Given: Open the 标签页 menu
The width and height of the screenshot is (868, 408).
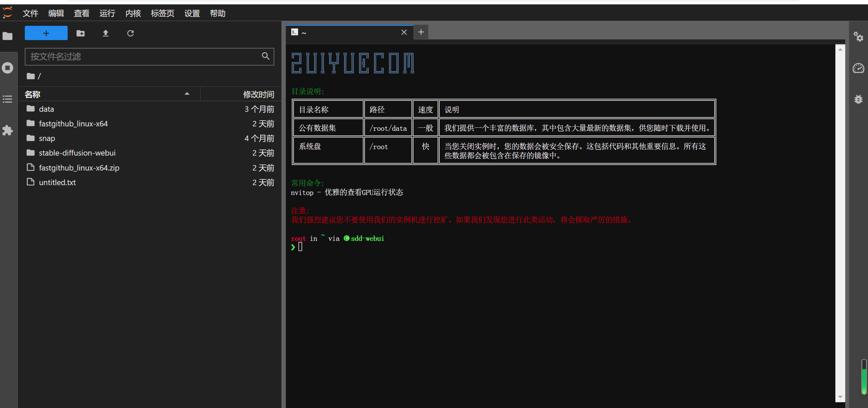Looking at the screenshot, I should pyautogui.click(x=162, y=13).
